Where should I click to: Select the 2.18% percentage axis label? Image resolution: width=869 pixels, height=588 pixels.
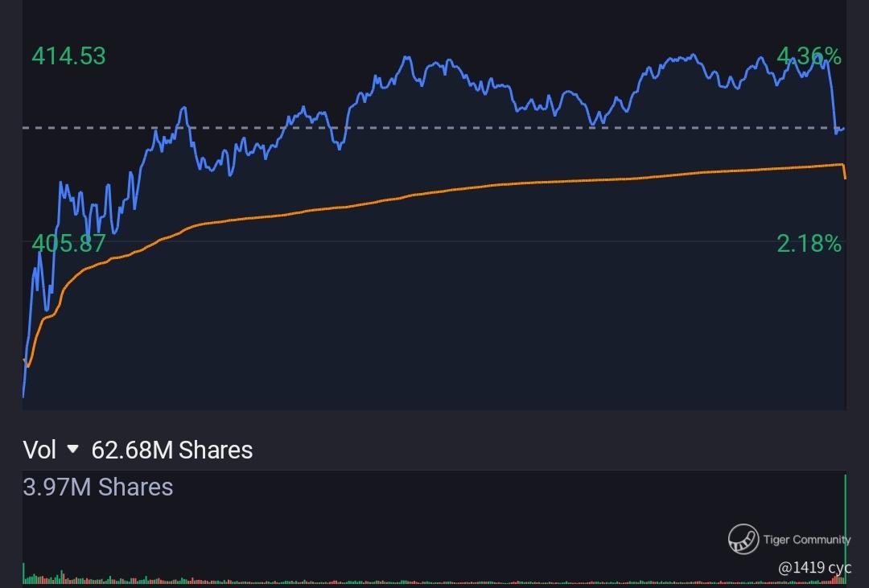tap(809, 243)
